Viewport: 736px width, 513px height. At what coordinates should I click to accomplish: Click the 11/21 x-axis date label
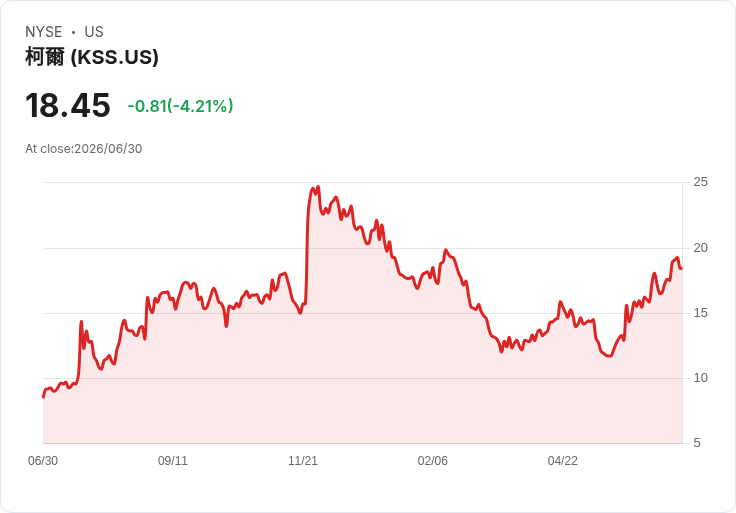[303, 461]
